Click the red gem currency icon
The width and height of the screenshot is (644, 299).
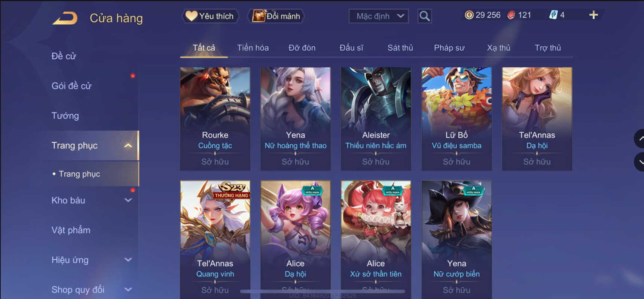click(x=511, y=15)
